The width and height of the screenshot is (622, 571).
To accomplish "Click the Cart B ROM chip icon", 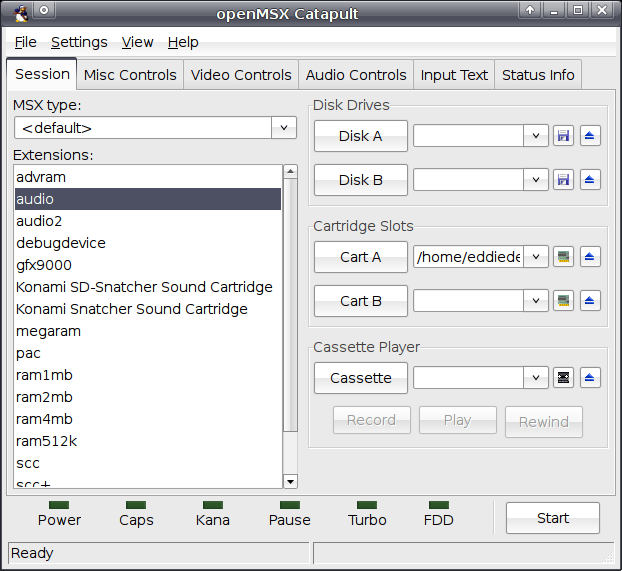I will click(x=563, y=301).
